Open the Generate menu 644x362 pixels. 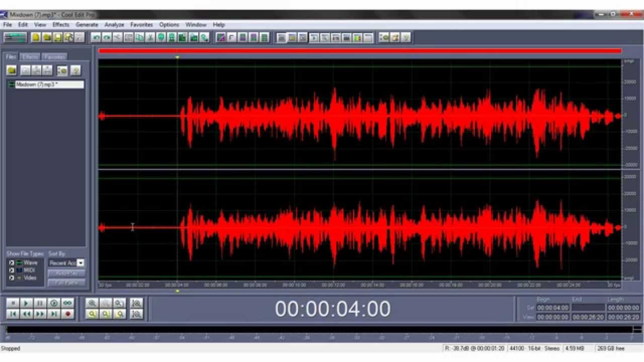(87, 24)
